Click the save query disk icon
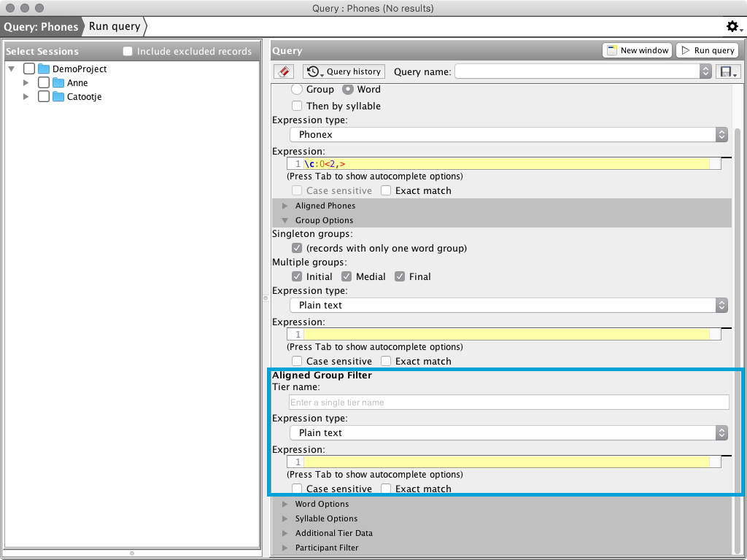747x560 pixels. coord(728,71)
